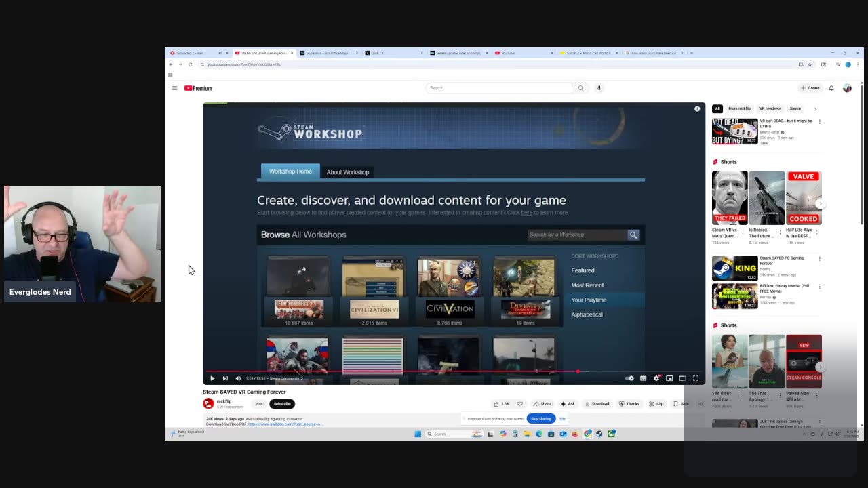The height and width of the screenshot is (488, 868).
Task: Open options menu for VR isn't DEAD video
Action: click(819, 122)
